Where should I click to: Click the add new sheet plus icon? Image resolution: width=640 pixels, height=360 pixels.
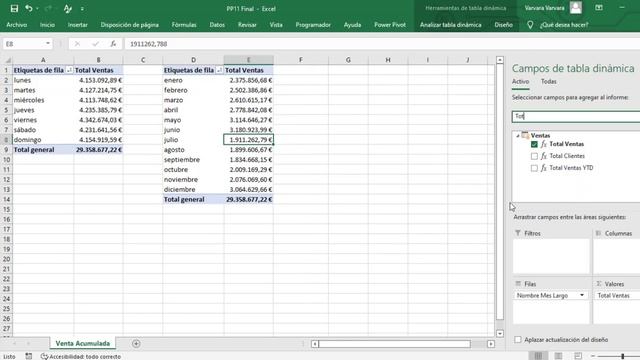[x=136, y=344]
